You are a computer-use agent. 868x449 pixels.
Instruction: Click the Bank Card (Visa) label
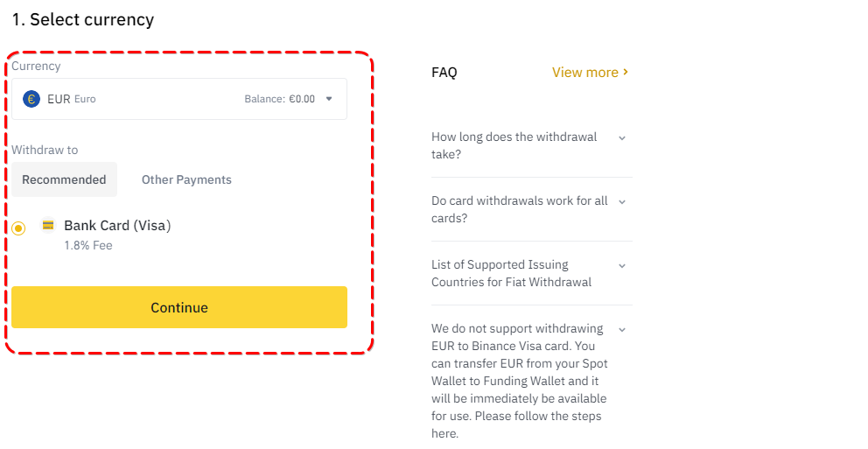[117, 226]
